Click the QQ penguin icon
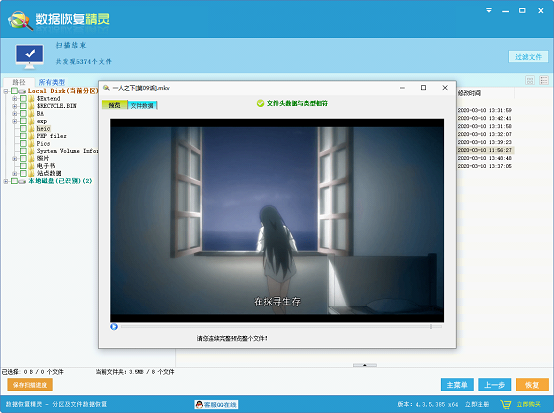 200,405
